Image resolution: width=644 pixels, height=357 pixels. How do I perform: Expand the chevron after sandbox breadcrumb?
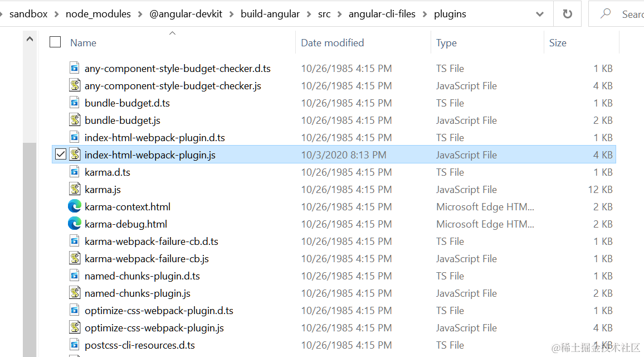pos(57,15)
